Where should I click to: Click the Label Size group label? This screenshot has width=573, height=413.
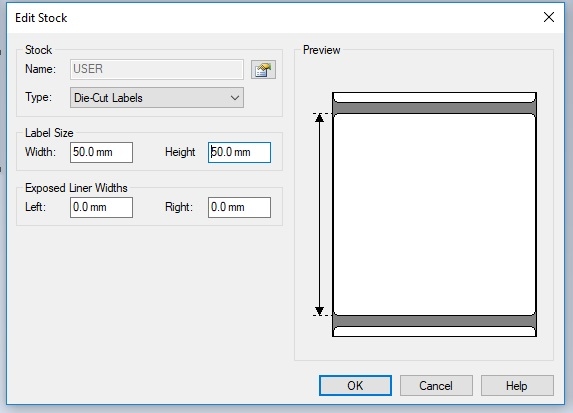pos(49,133)
